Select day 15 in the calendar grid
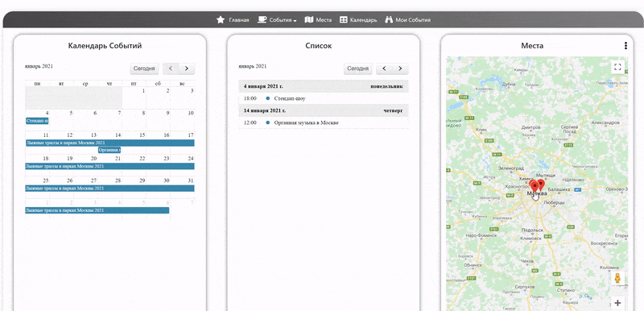 pos(142,135)
